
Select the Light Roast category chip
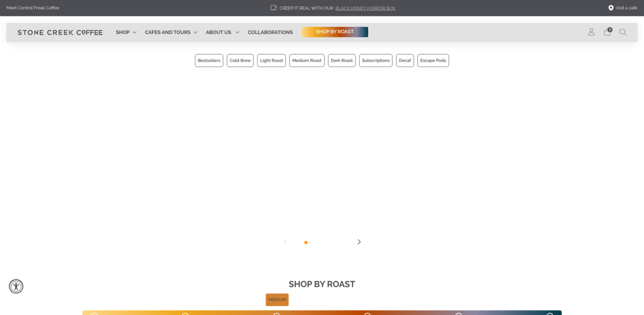[x=271, y=61]
